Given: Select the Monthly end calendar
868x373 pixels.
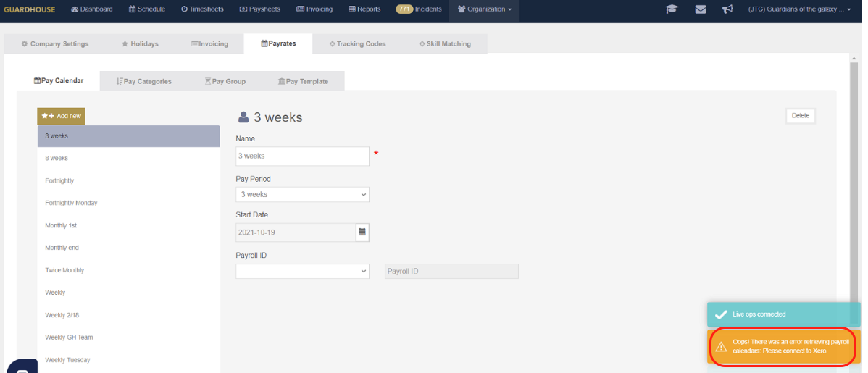Looking at the screenshot, I should tap(128, 248).
